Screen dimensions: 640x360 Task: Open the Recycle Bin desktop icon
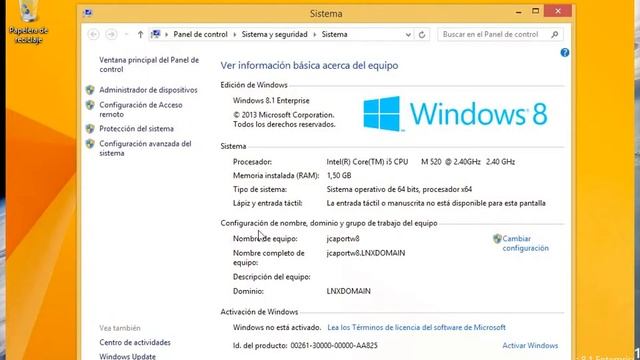pos(28,22)
